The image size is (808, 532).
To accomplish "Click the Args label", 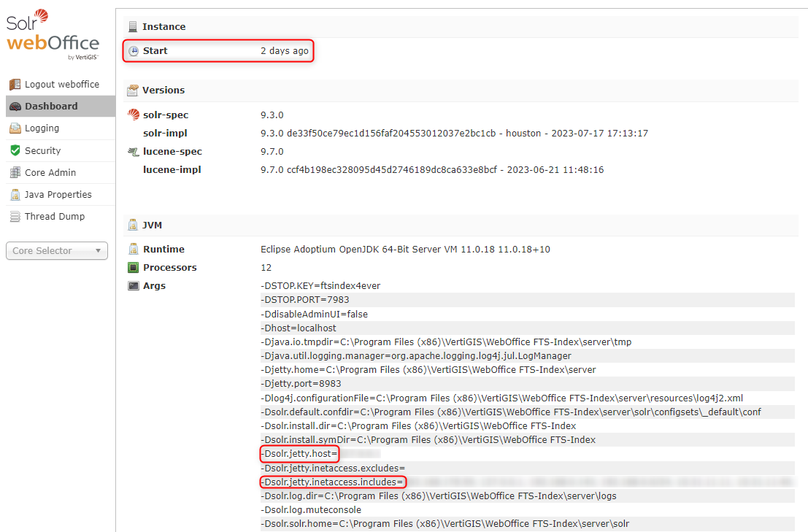I will click(154, 286).
